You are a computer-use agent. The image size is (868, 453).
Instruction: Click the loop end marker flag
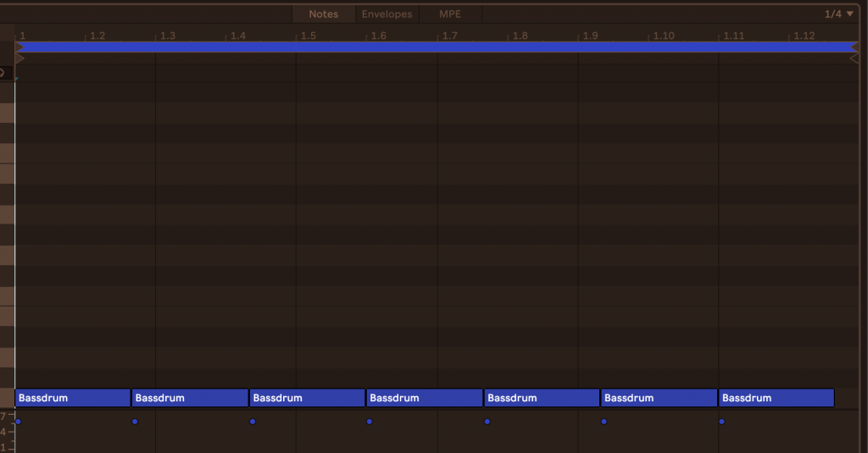point(854,47)
